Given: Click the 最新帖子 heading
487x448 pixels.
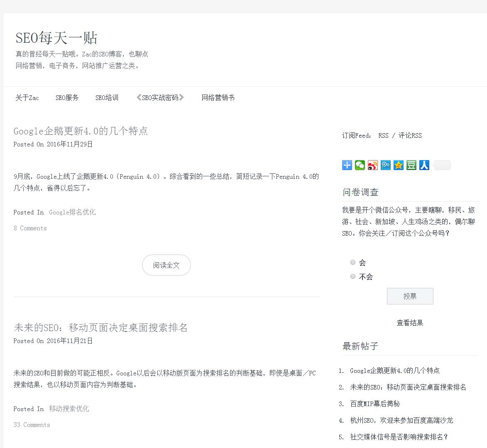Looking at the screenshot, I should click(x=361, y=346).
